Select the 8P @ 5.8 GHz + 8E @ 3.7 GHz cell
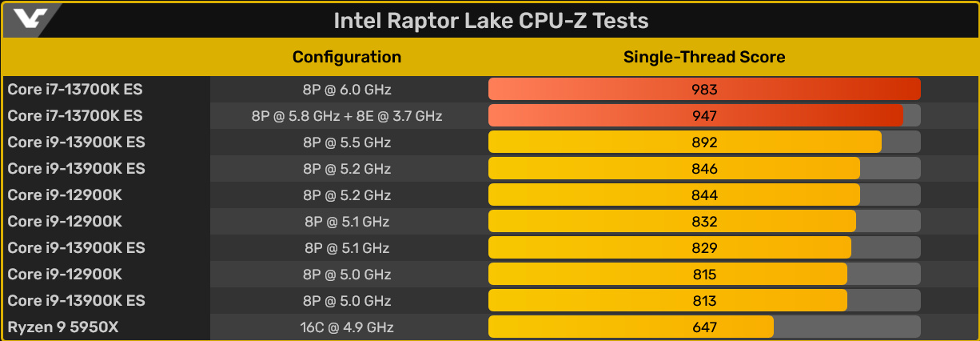 pos(346,115)
